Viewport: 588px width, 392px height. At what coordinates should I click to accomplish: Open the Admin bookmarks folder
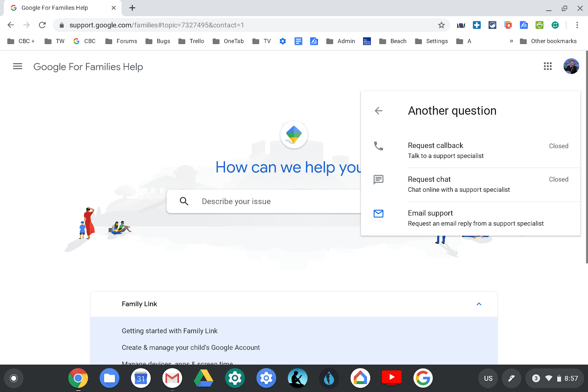point(341,41)
